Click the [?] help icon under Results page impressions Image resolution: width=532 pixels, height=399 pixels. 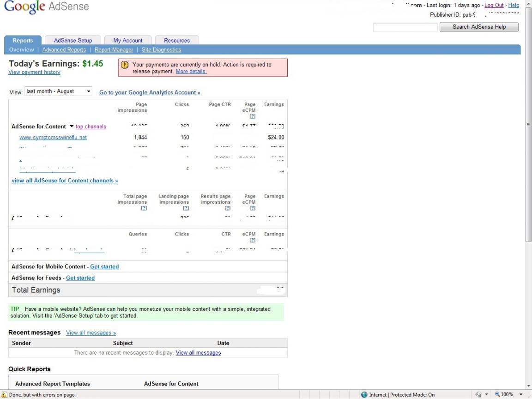pos(227,208)
